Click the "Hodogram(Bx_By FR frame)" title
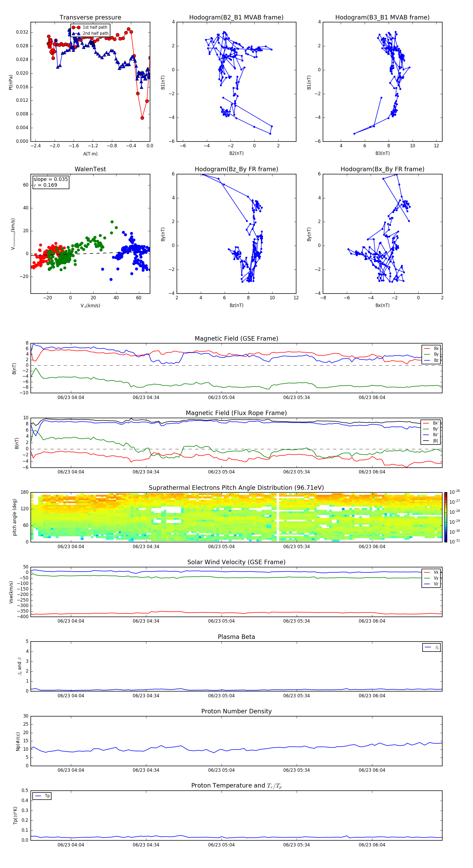This screenshot has height=868, width=473. (x=382, y=169)
